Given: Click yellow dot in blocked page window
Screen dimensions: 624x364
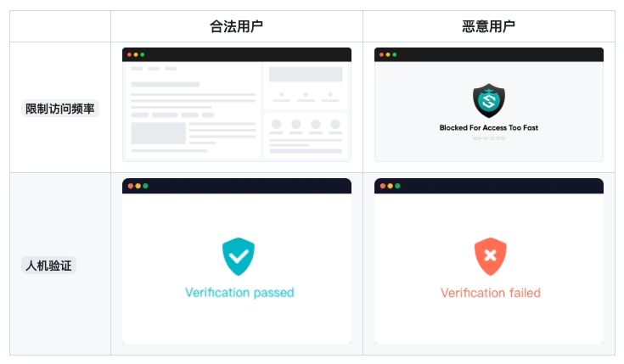Looking at the screenshot, I should (388, 55).
